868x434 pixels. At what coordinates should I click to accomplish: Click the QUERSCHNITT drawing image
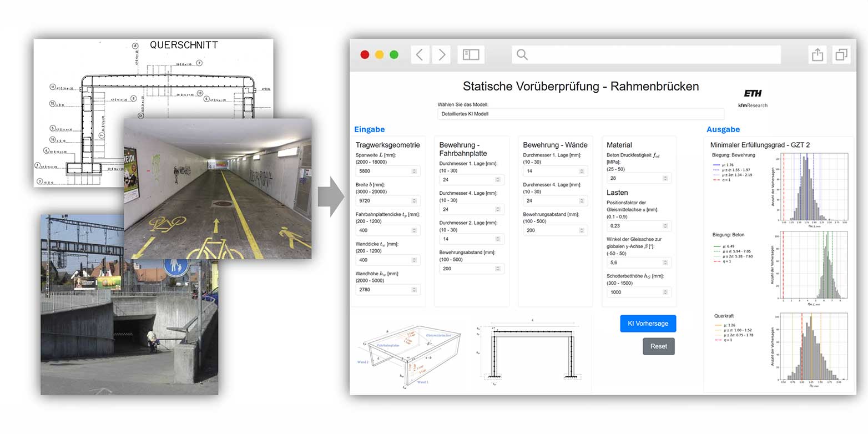[x=153, y=113]
